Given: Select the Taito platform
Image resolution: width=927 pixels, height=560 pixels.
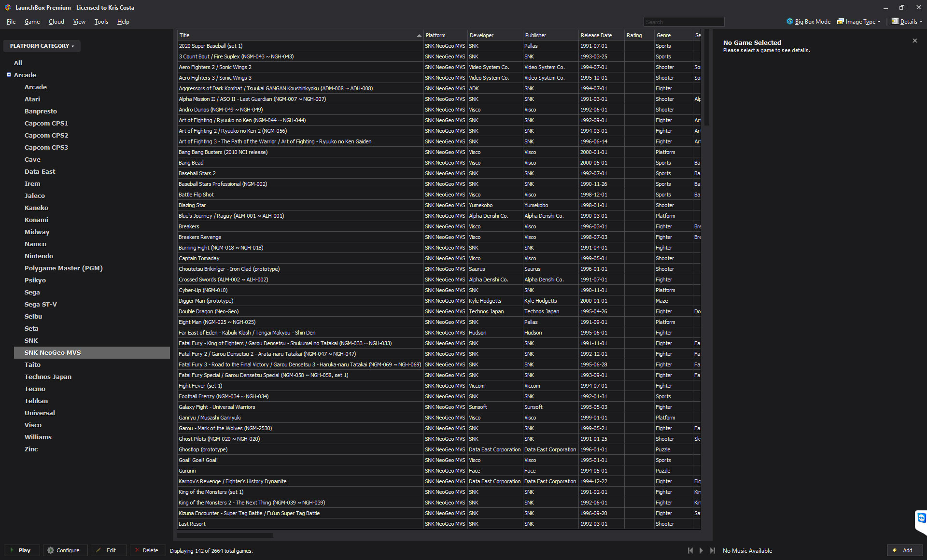Looking at the screenshot, I should click(x=32, y=364).
